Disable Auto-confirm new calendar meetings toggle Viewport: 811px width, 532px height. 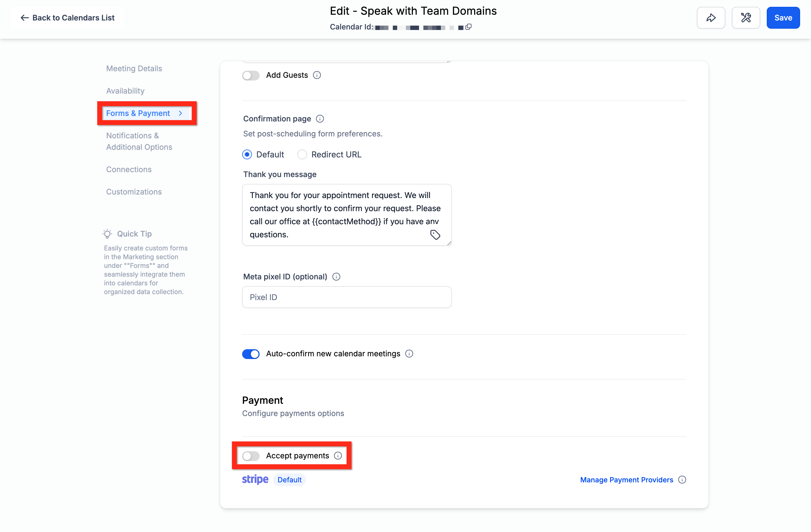(x=251, y=354)
